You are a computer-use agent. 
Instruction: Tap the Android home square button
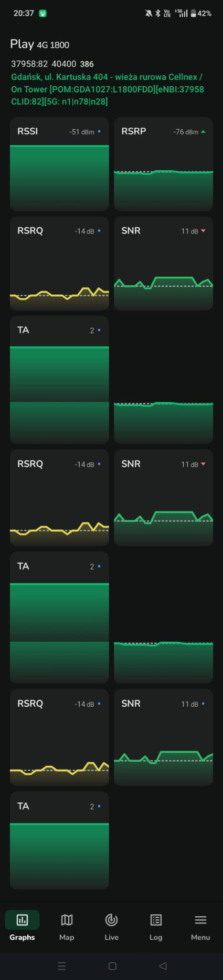point(112,966)
